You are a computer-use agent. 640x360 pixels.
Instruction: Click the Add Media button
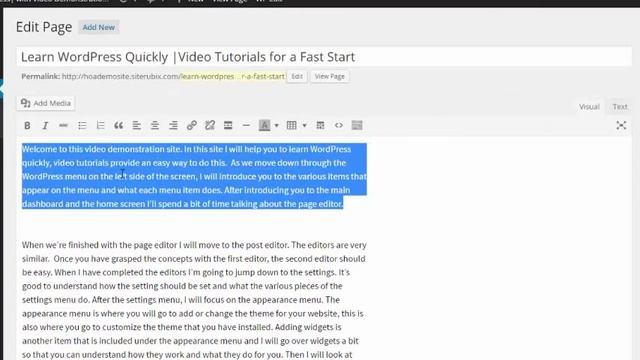coord(46,103)
